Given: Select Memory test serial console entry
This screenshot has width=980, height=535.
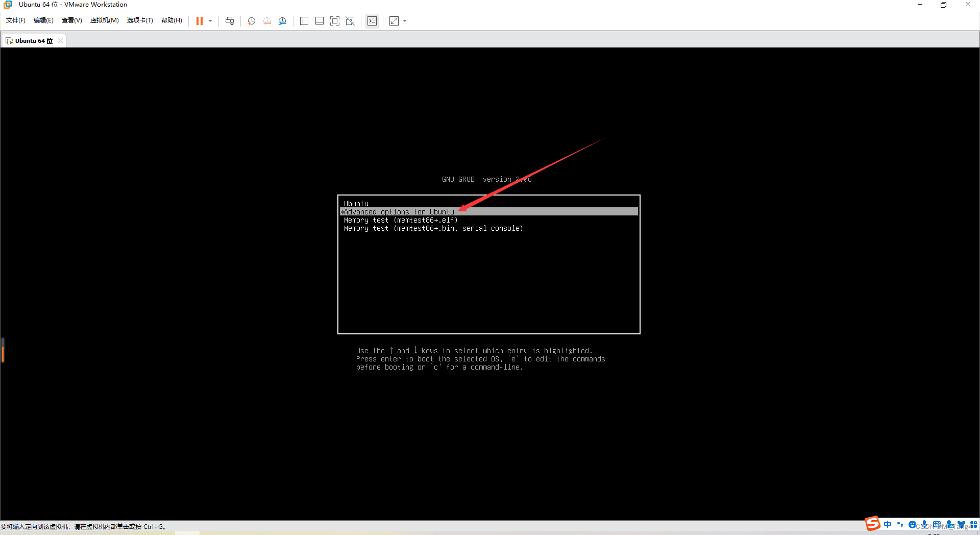Looking at the screenshot, I should point(488,228).
